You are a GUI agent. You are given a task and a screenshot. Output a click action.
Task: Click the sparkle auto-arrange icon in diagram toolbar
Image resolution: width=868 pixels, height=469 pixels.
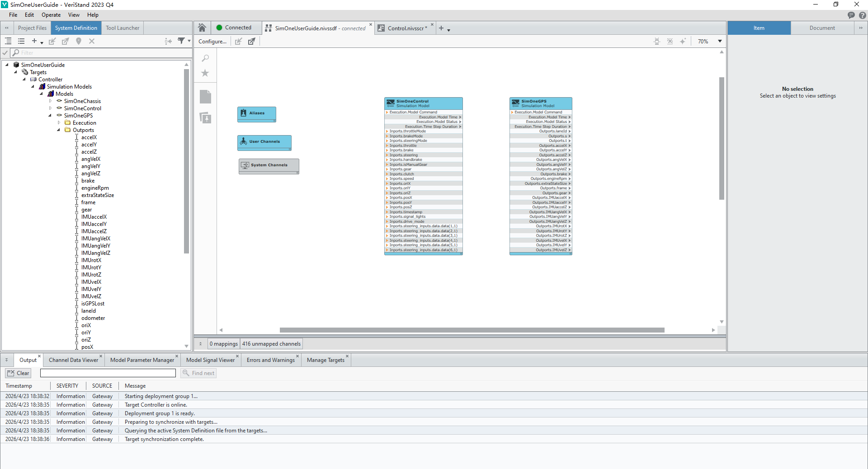[x=683, y=41]
